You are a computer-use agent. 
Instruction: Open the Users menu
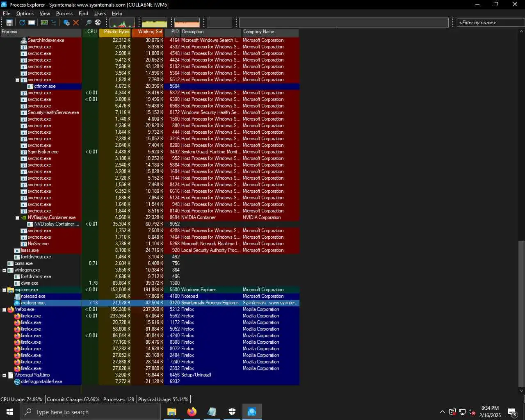100,14
